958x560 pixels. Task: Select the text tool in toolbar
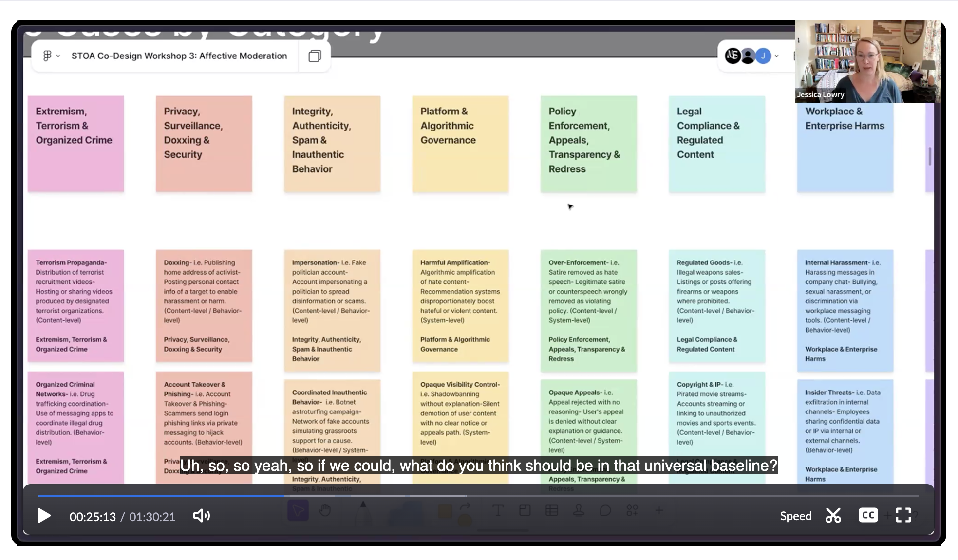497,511
